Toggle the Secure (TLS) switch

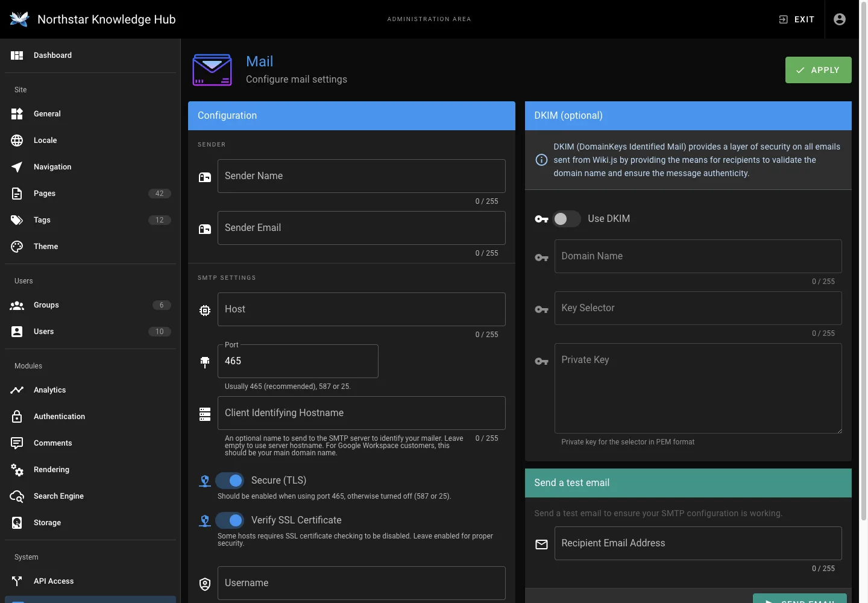pos(230,481)
